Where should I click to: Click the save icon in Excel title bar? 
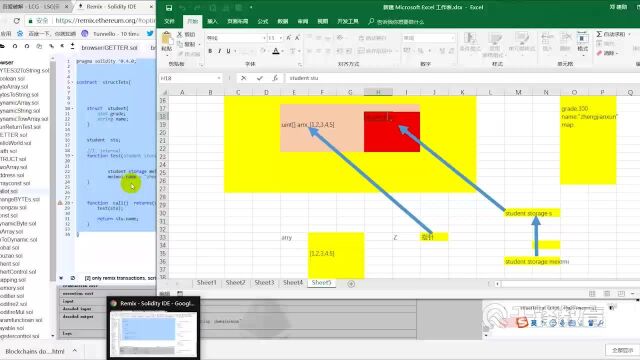169,7
